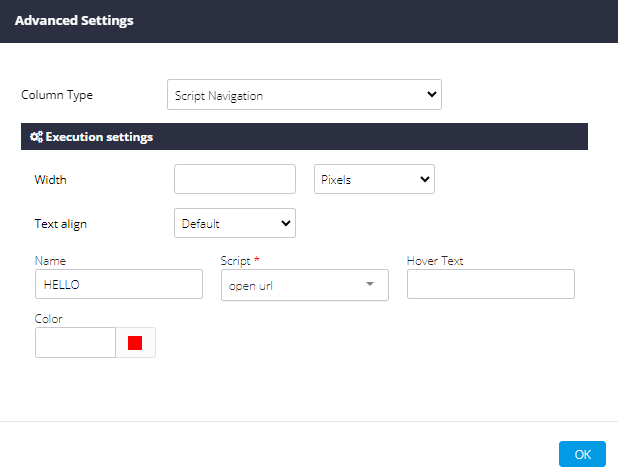
Task: Open the red color swatch picker
Action: click(135, 343)
